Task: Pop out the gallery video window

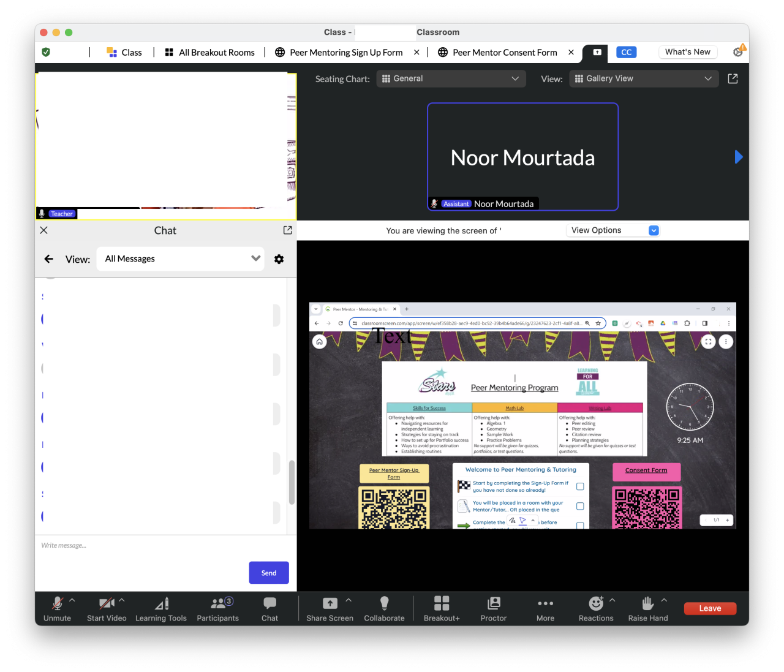Action: coord(733,78)
